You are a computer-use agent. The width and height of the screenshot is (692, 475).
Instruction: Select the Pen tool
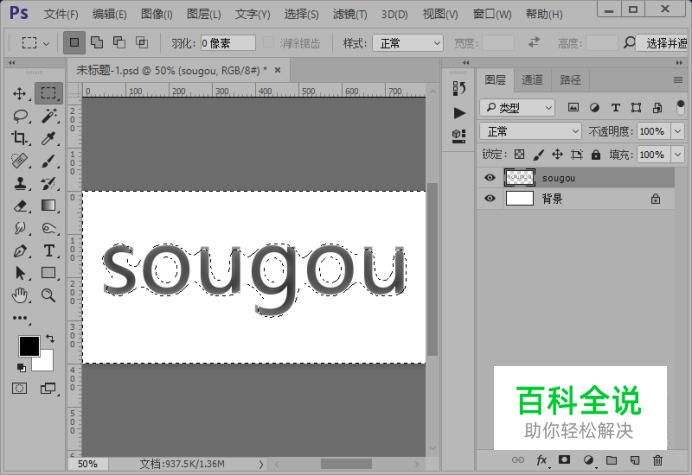pyautogui.click(x=19, y=251)
